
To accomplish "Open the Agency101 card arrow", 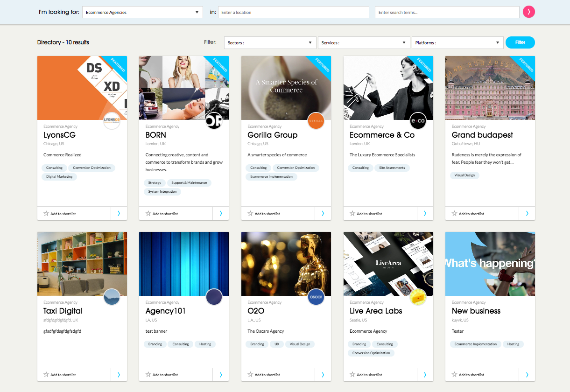I will pos(221,374).
